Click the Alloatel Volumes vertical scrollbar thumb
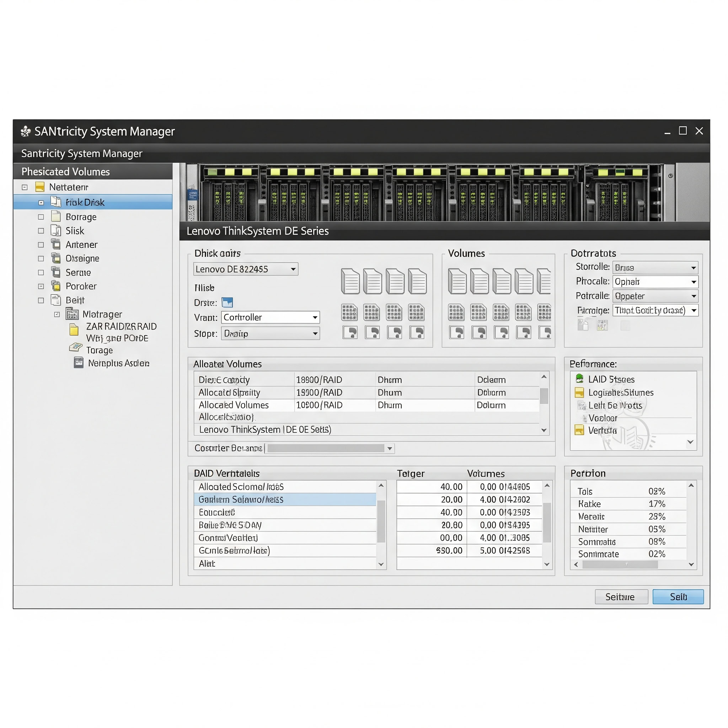Viewport: 728px width, 728px height. pyautogui.click(x=544, y=396)
